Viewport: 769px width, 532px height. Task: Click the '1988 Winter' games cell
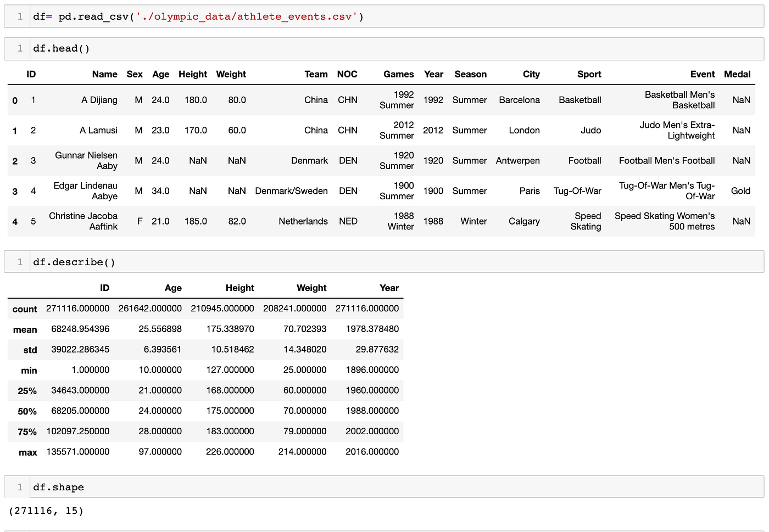point(400,221)
